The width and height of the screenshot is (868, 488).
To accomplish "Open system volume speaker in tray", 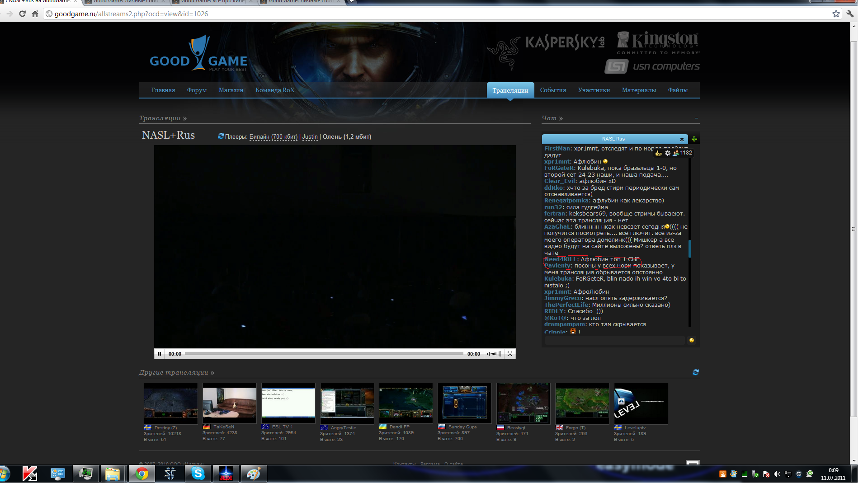I will (777, 474).
